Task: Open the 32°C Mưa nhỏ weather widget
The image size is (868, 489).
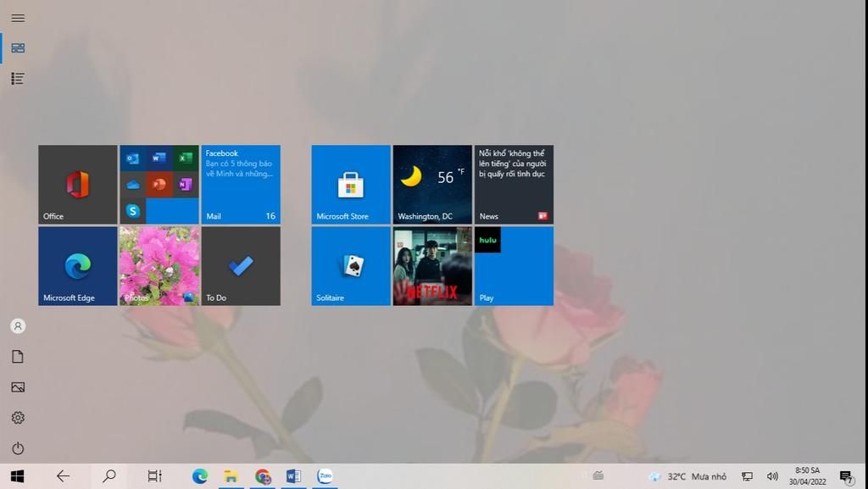Action: [x=687, y=476]
